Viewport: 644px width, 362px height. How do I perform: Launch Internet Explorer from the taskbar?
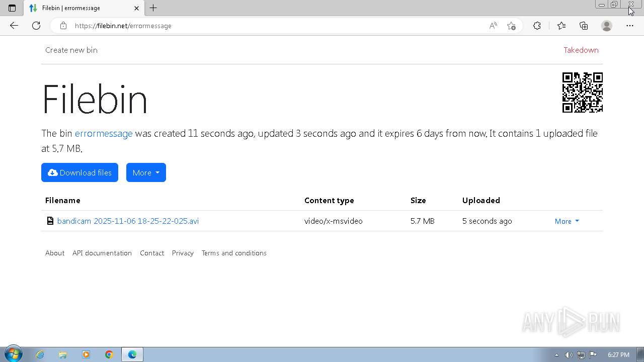click(40, 354)
